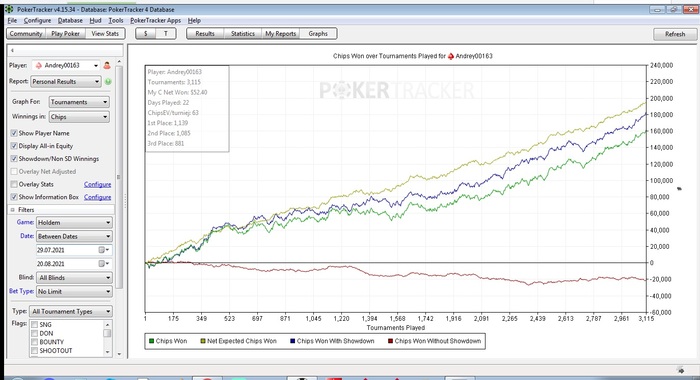Click Chips Won Without Showdown legend marker
This screenshot has height=380, width=700.
tap(390, 341)
